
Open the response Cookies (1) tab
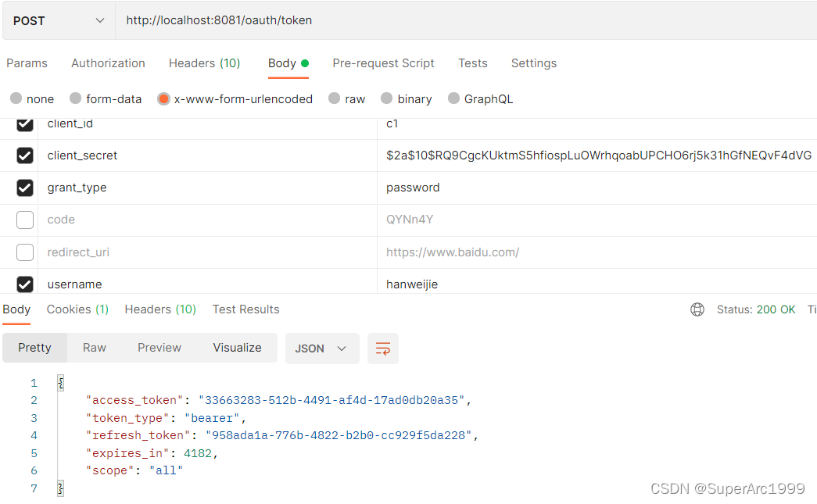click(77, 309)
